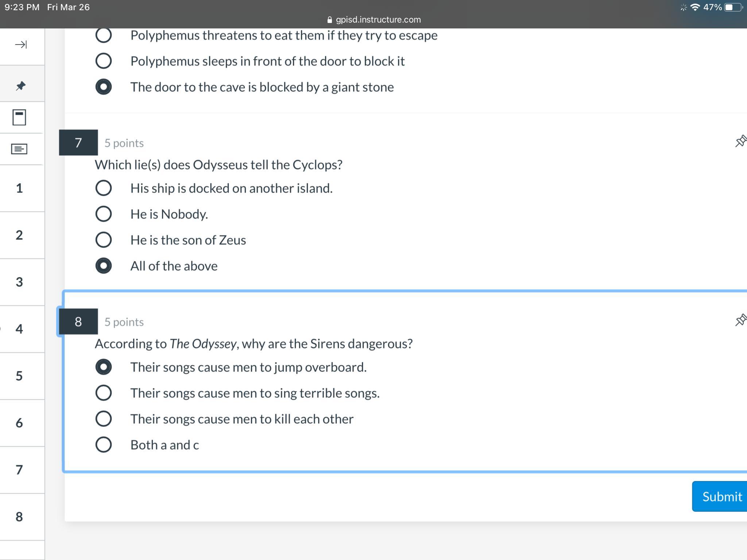Pin question 7 with the pushpin icon

point(740,141)
